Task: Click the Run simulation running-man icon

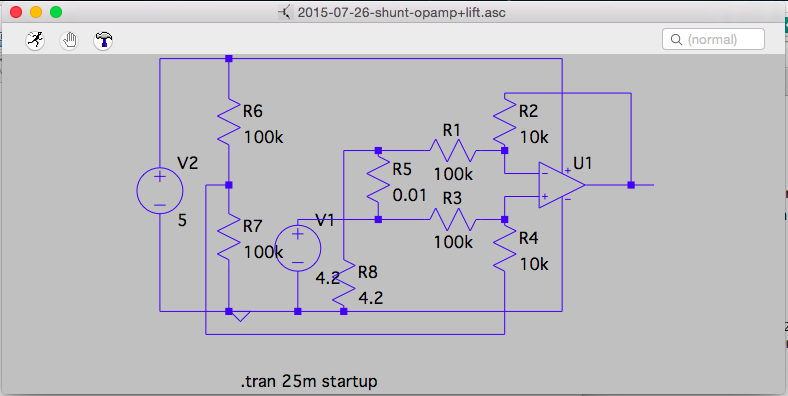Action: pyautogui.click(x=35, y=40)
